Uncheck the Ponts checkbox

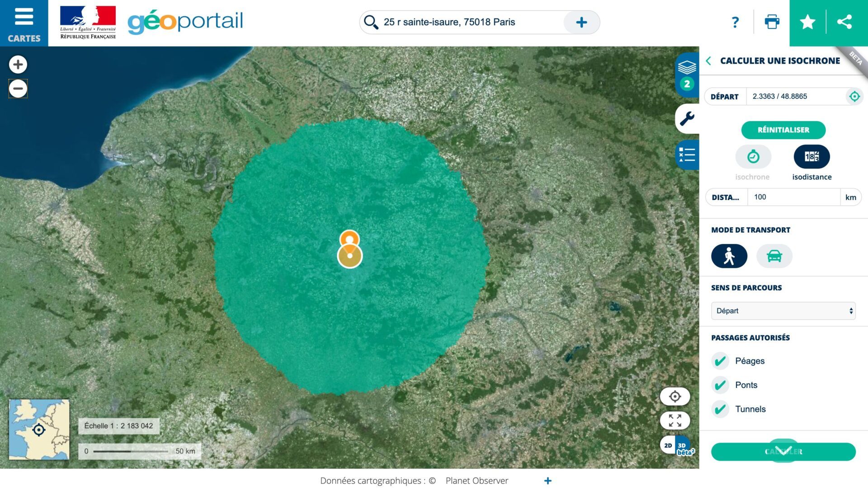pos(720,385)
